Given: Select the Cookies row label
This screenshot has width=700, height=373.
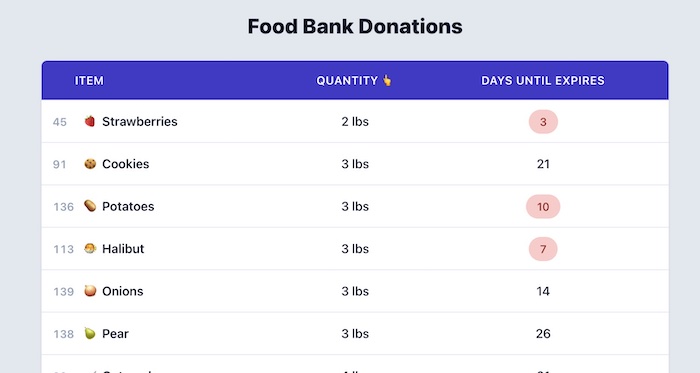Looking at the screenshot, I should [x=125, y=164].
